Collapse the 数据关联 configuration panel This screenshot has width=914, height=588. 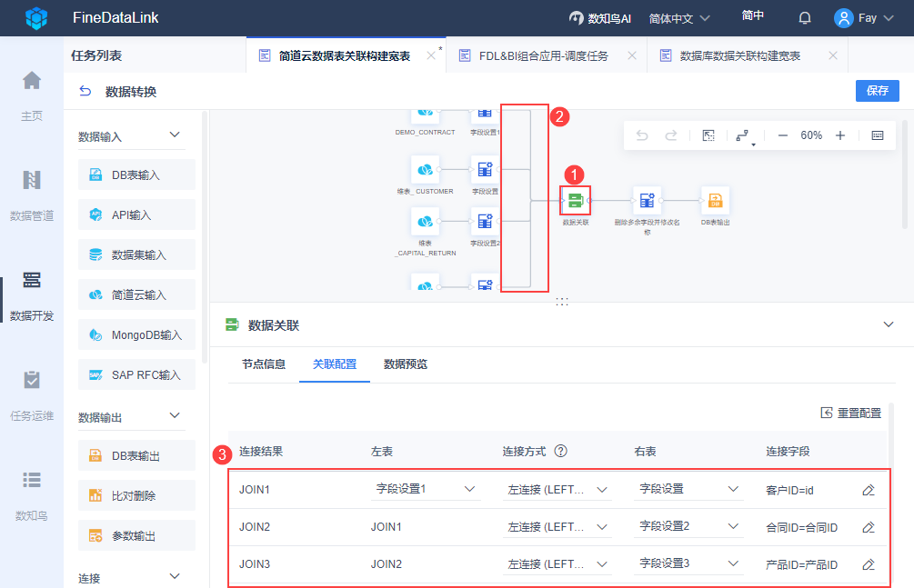coord(889,324)
